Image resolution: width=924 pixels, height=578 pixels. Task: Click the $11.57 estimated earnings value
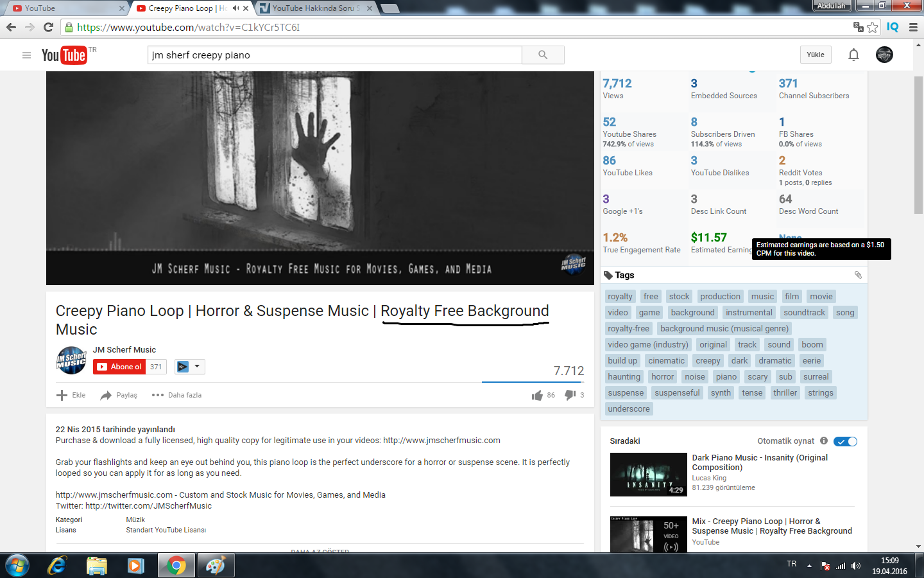pyautogui.click(x=708, y=237)
